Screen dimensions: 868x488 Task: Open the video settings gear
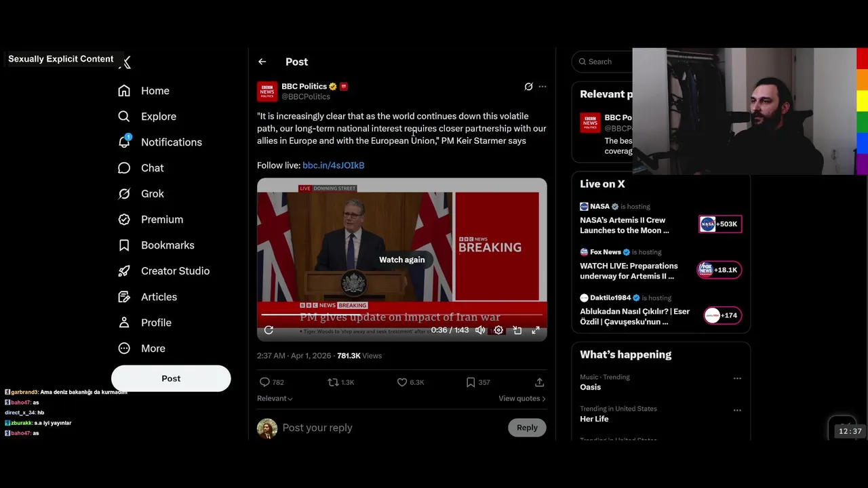498,330
